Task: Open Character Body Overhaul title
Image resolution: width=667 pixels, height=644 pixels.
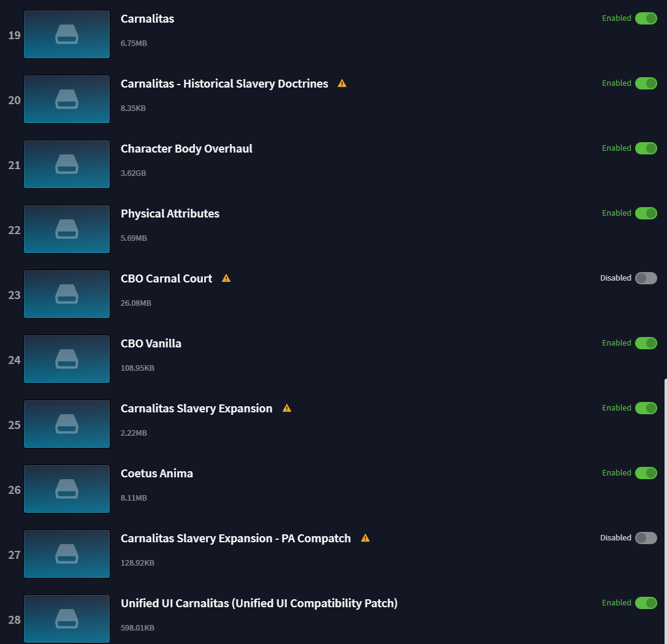Action: tap(187, 149)
